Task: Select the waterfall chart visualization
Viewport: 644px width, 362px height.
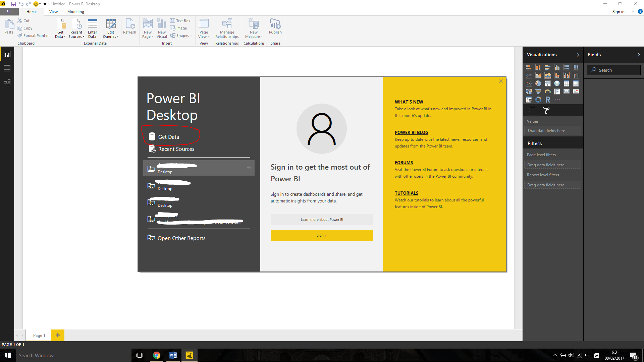Action: pos(576,75)
